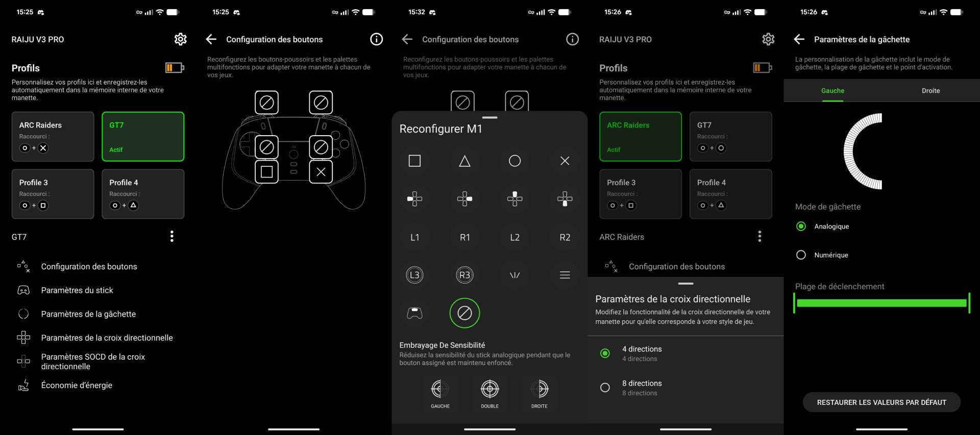The image size is (980, 435).
Task: Select the Options (three lines) button mapping
Action: 565,275
